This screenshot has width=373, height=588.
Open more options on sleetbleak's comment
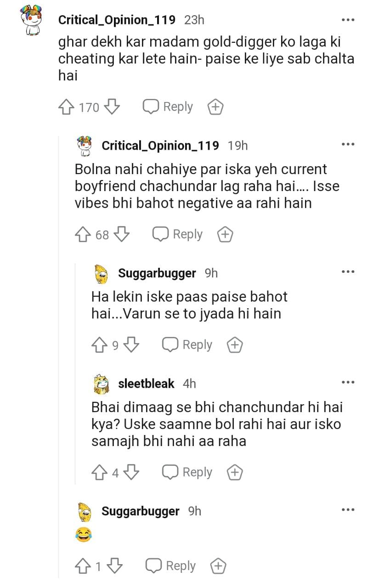tap(348, 382)
